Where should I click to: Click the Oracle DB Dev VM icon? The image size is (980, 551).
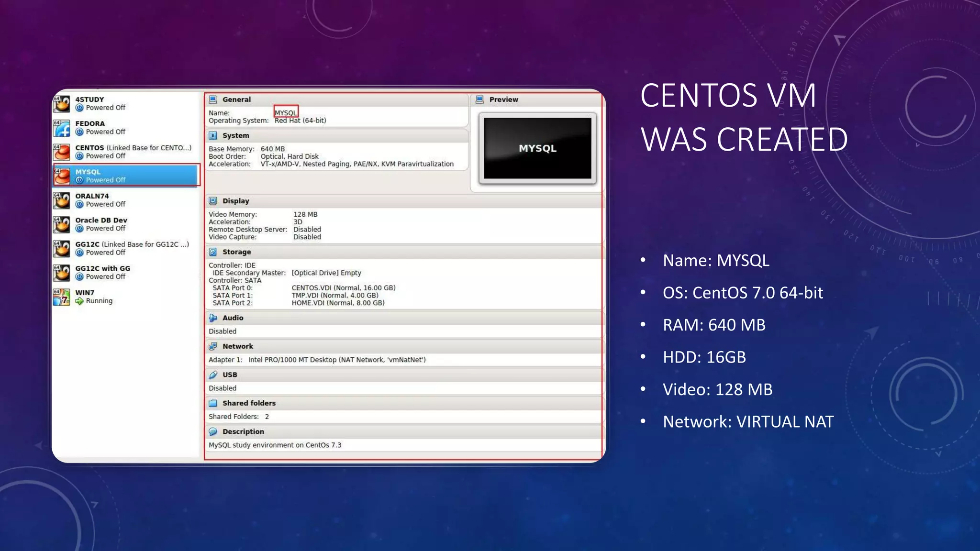62,224
